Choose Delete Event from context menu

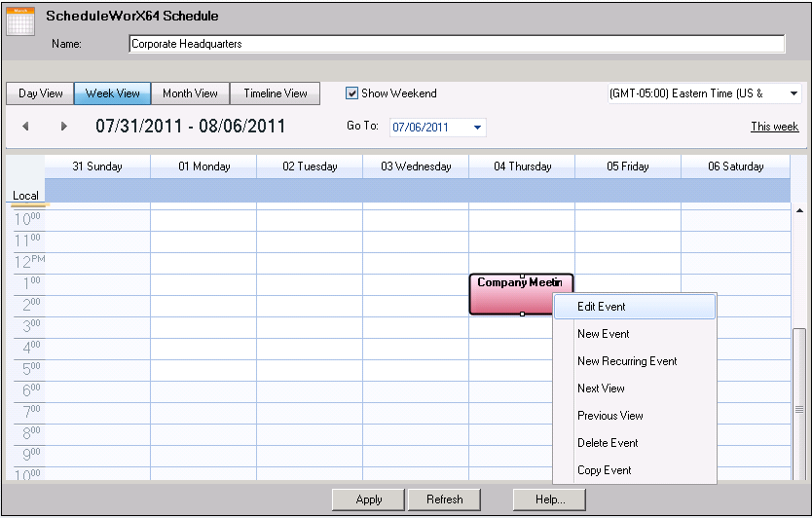click(635, 443)
